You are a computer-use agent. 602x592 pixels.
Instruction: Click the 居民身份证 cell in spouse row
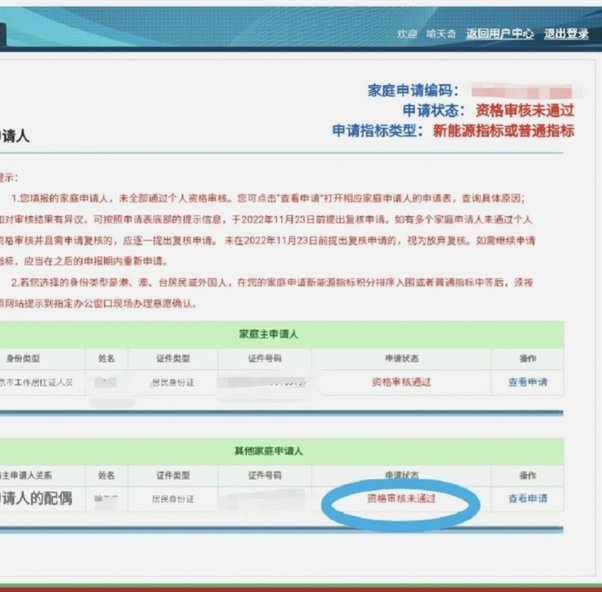click(x=173, y=499)
